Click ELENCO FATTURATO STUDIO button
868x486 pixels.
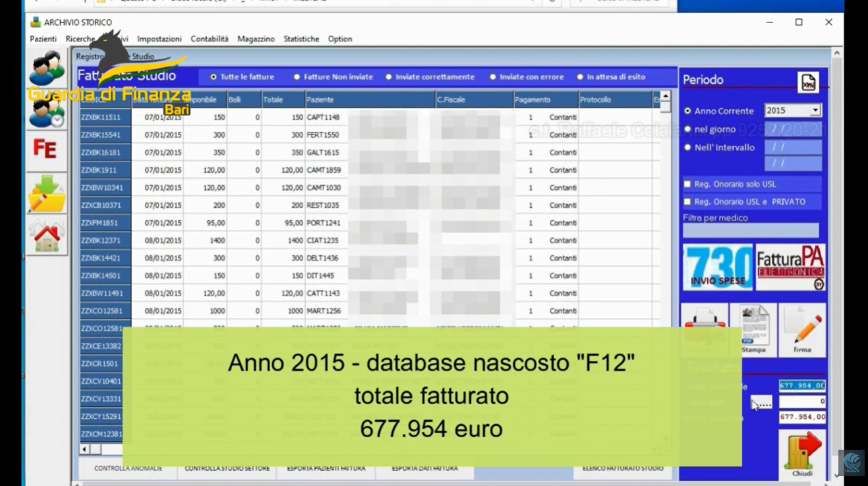tap(623, 469)
